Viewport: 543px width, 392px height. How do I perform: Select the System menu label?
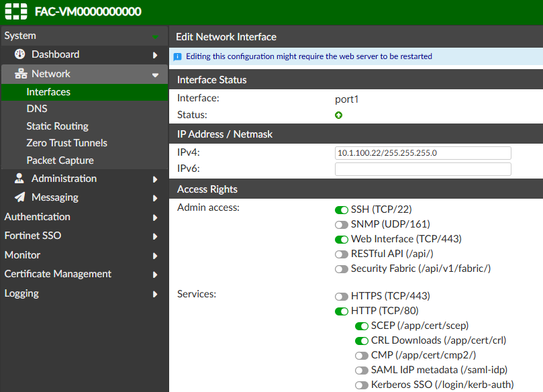(20, 36)
